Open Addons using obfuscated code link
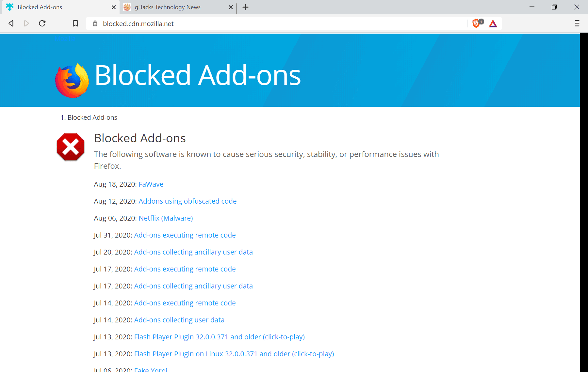Screen dimensions: 588x372 [188, 201]
